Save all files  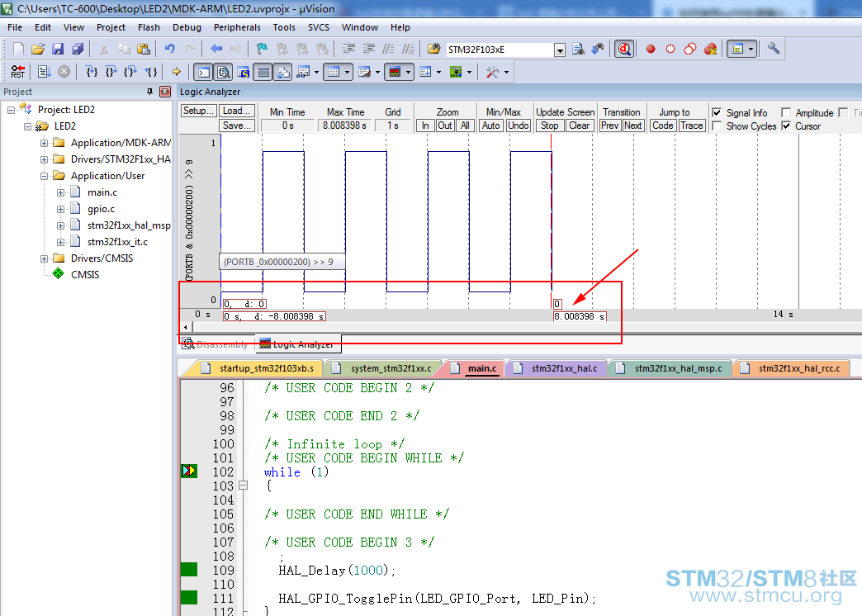click(78, 49)
